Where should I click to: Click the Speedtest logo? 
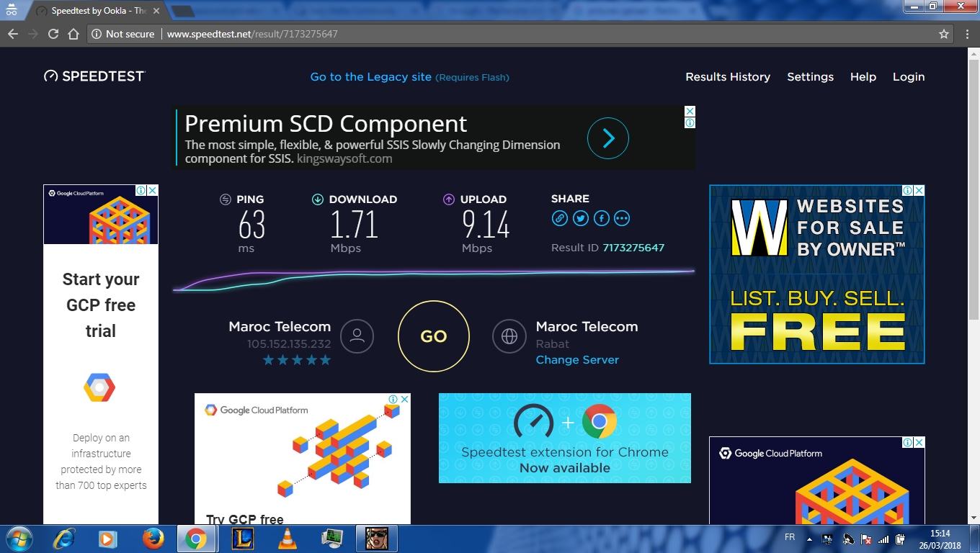tap(94, 76)
